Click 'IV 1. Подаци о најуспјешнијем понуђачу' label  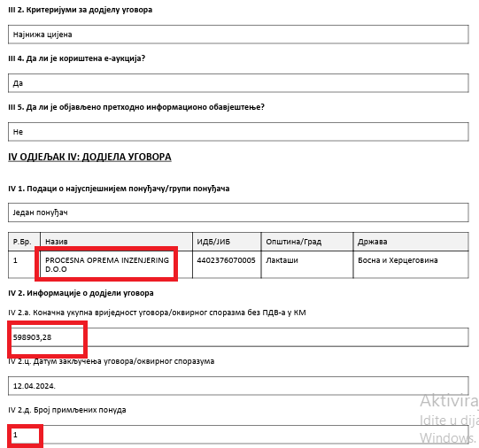pos(119,189)
